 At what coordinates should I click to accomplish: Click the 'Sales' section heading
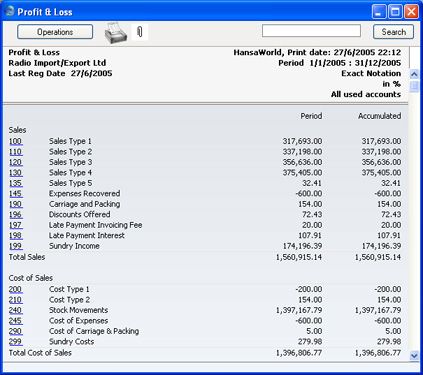(17, 130)
